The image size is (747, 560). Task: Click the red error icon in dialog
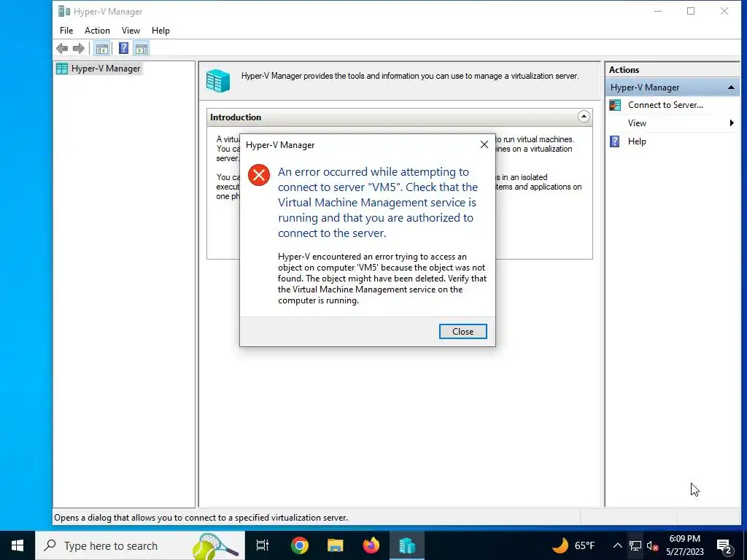(259, 175)
